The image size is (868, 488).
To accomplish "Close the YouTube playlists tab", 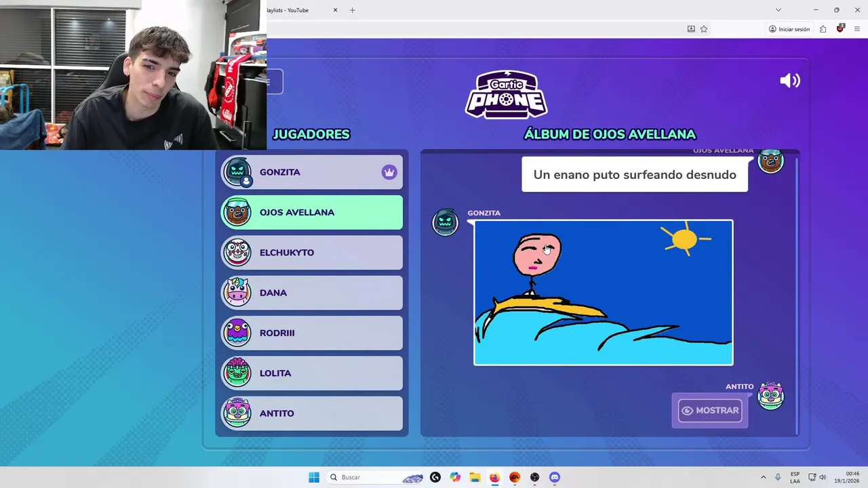I will click(335, 10).
